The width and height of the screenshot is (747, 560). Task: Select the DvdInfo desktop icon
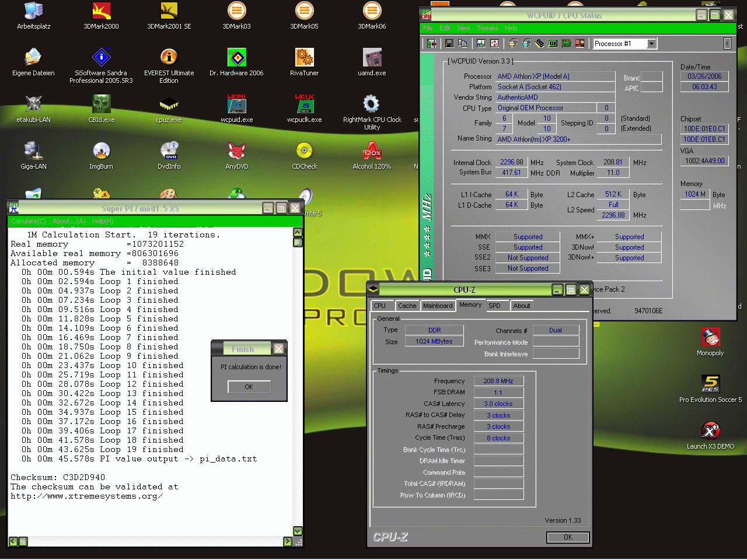(x=169, y=156)
